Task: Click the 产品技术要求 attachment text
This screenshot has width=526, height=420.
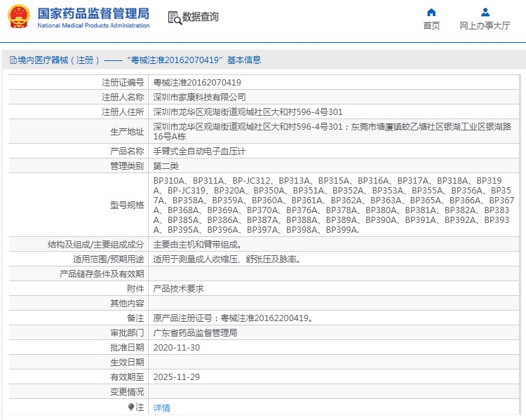Action: pyautogui.click(x=178, y=289)
